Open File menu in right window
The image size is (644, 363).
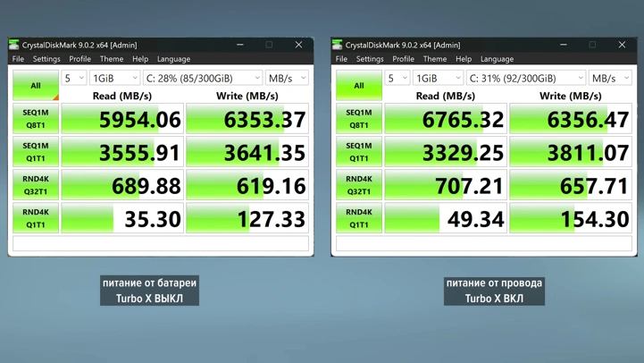(x=341, y=59)
